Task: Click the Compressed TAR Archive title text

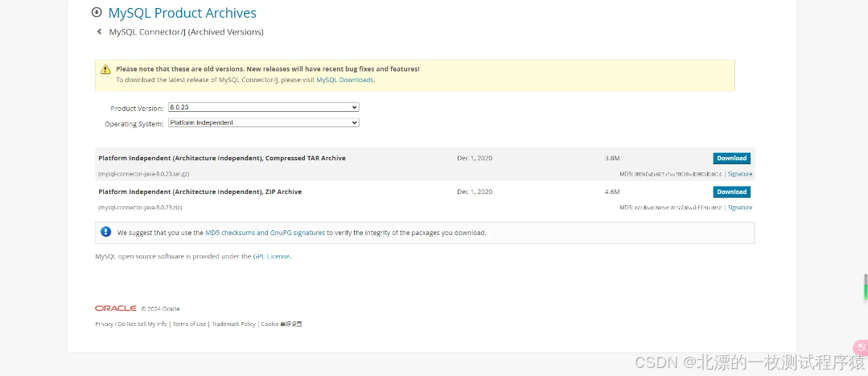Action: tap(222, 159)
